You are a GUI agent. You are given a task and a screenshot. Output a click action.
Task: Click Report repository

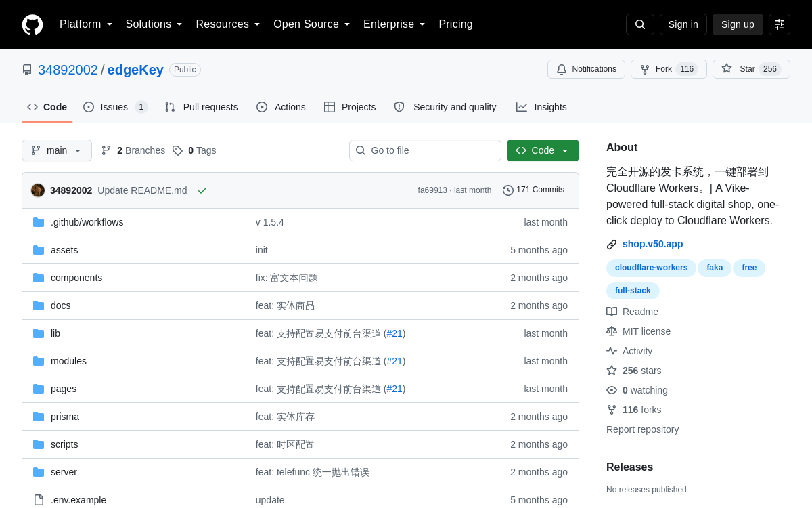click(642, 429)
